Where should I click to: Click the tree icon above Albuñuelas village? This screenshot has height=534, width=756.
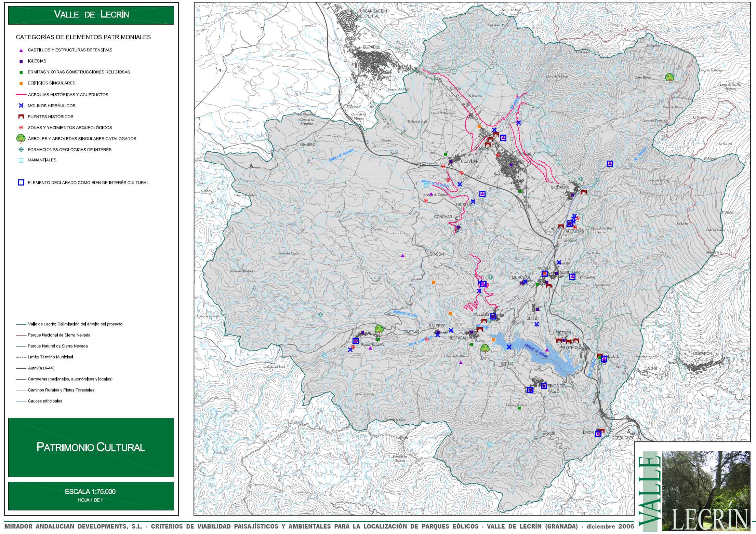click(x=379, y=329)
